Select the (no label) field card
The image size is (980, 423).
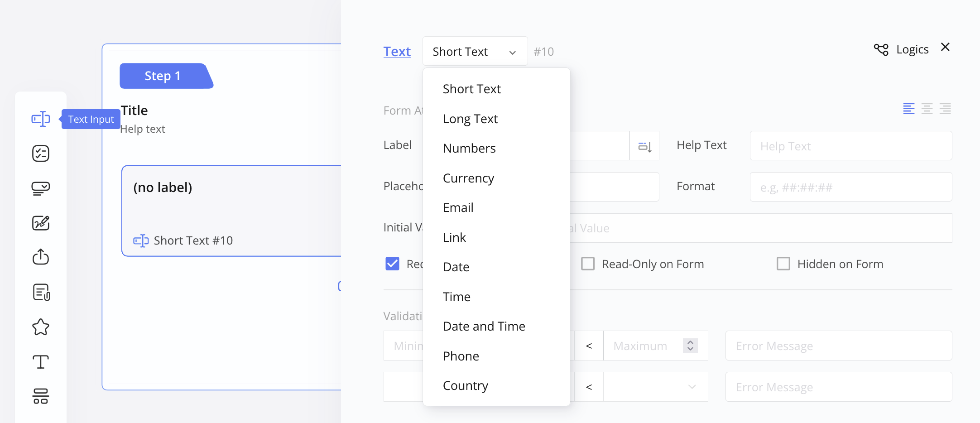[x=231, y=211]
